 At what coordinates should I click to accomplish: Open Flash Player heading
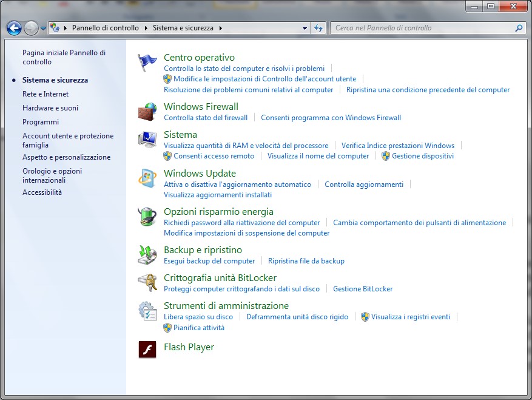(189, 347)
